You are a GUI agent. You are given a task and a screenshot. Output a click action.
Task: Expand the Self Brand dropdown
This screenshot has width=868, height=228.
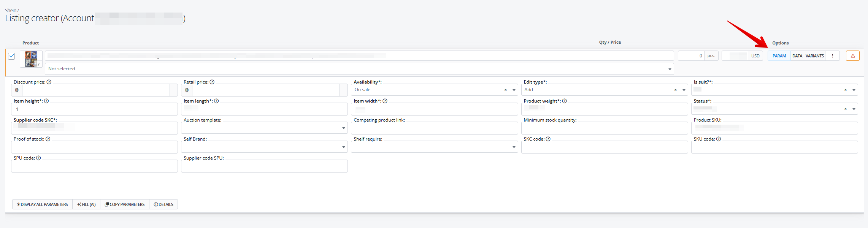click(343, 147)
